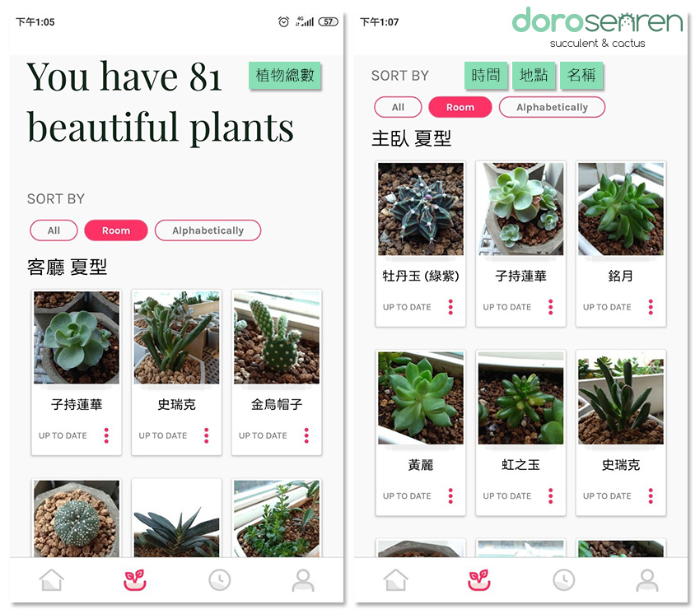The width and height of the screenshot is (700, 614).
Task: Open 金烏帽子 cactus photo
Action: [277, 337]
